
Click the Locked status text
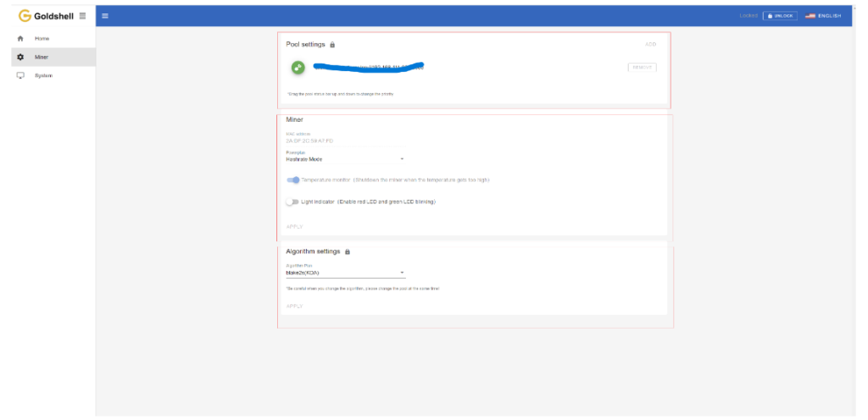(748, 15)
